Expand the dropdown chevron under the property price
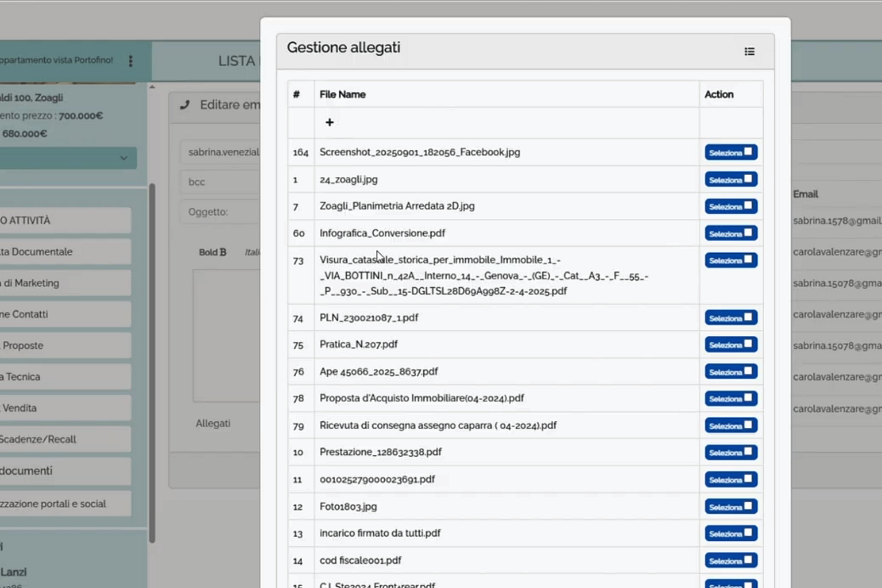Viewport: 882px width, 588px height. click(123, 158)
